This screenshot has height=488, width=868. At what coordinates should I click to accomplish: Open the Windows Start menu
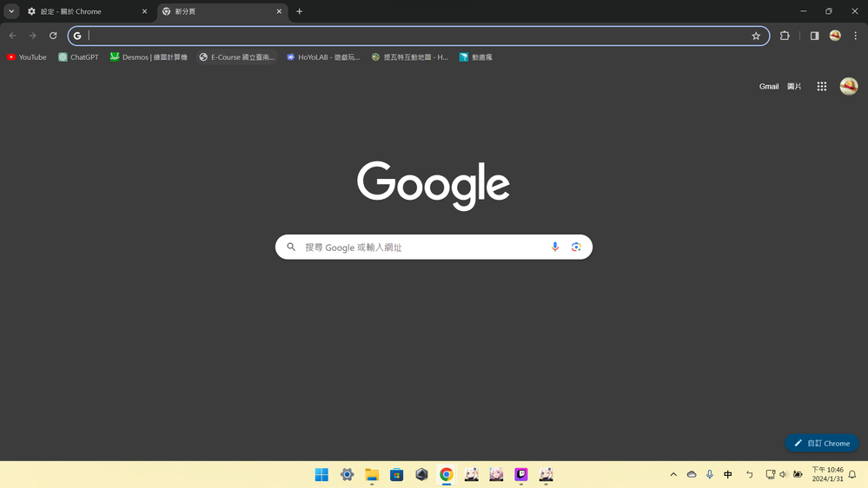click(x=321, y=475)
